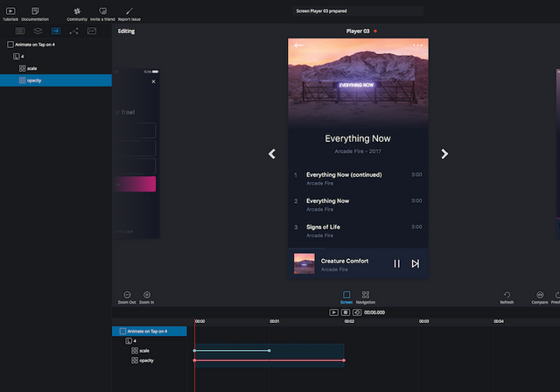Click the 00:00.000 timecode display
The image size is (560, 392).
click(x=374, y=312)
